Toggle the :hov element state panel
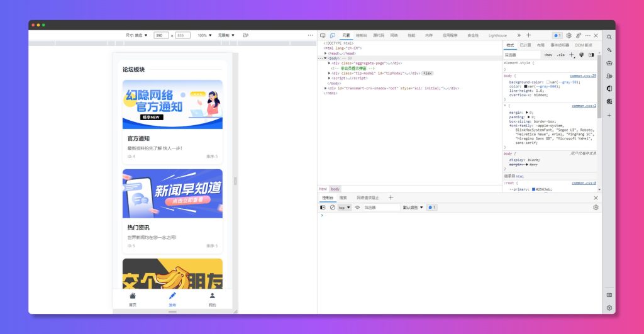The width and height of the screenshot is (644, 334). 548,55
